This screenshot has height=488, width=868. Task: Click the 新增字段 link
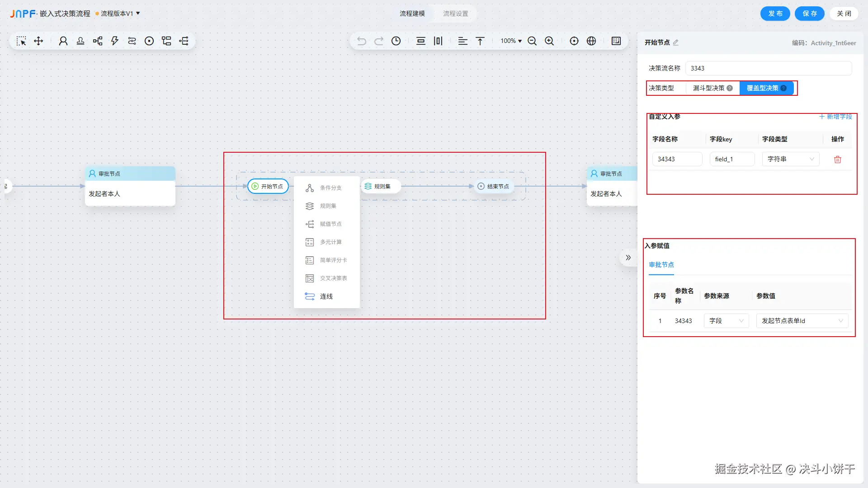point(835,117)
